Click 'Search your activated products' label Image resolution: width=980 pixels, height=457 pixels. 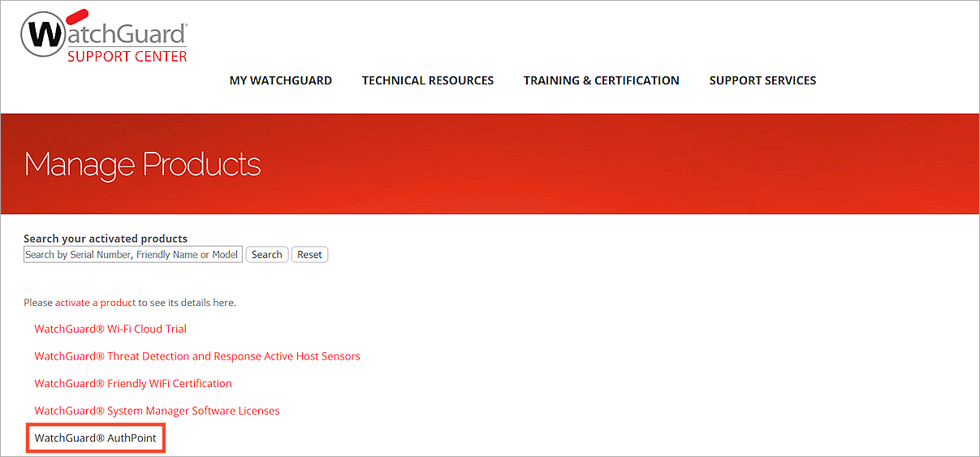click(106, 239)
